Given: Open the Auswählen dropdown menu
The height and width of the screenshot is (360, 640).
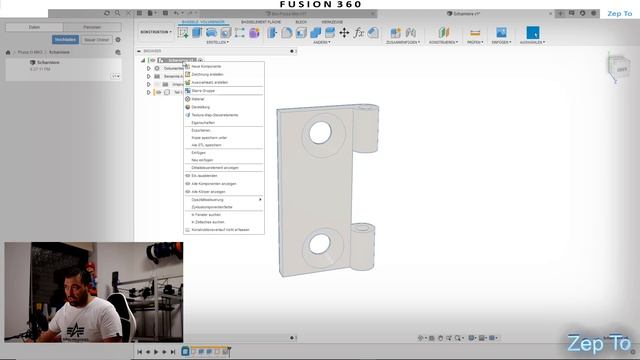Looking at the screenshot, I should [x=533, y=42].
